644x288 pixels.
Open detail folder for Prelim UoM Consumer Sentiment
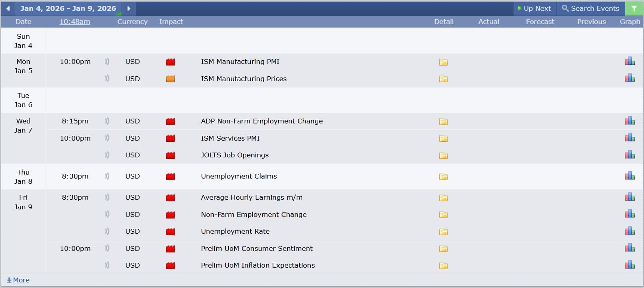[443, 248]
